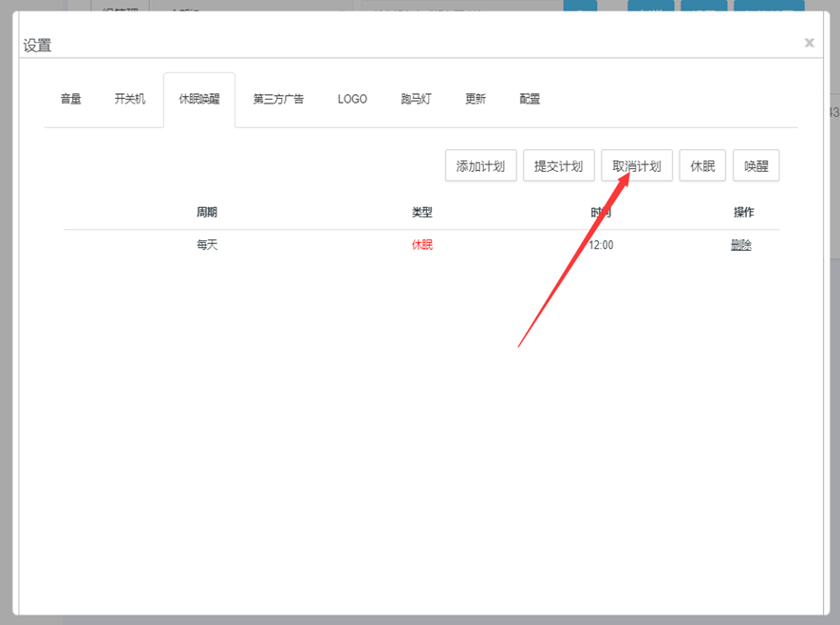Click the red 休眠 type cell
The image size is (840, 625).
(421, 245)
